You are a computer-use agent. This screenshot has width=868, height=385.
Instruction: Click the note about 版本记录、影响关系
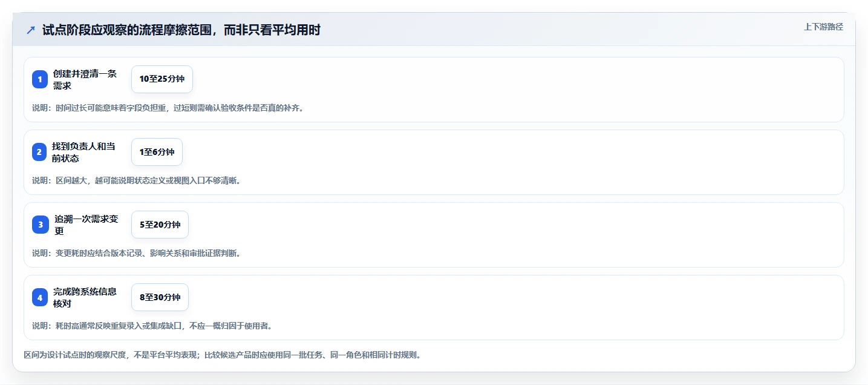click(137, 253)
